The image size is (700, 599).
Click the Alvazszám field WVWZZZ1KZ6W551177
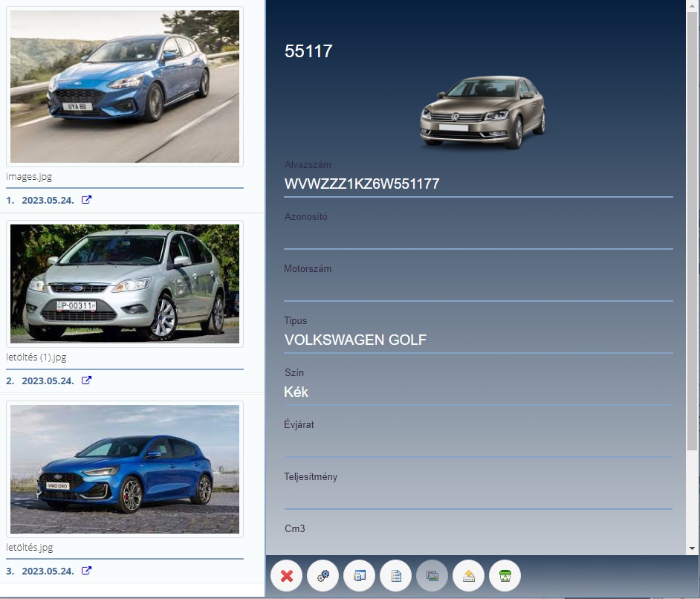(479, 184)
